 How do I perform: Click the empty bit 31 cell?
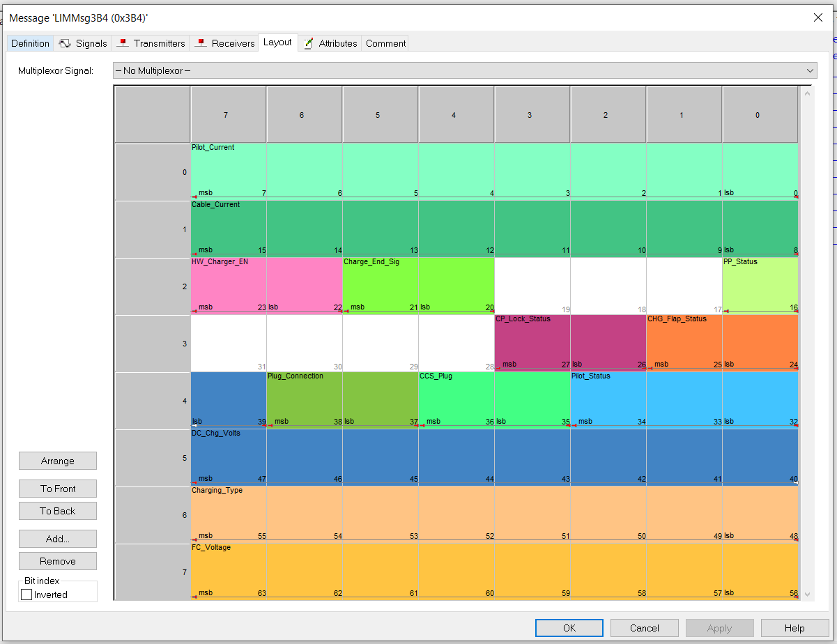click(x=229, y=343)
